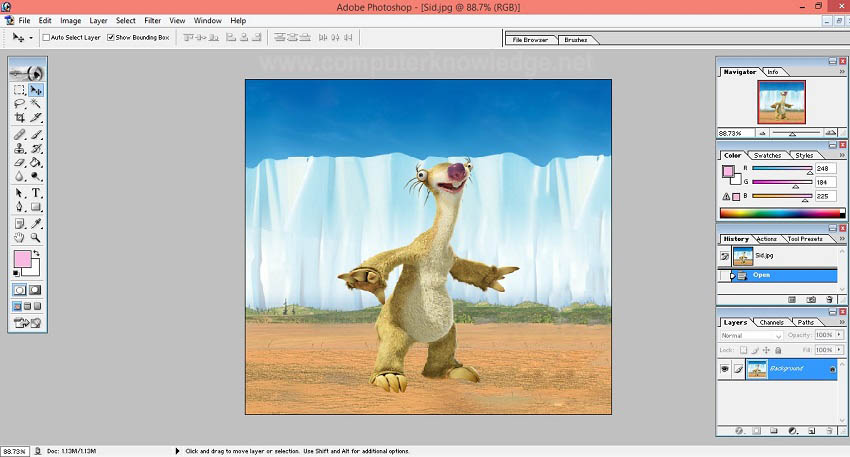Image resolution: width=850 pixels, height=457 pixels.
Task: Select the Zoom tool
Action: (36, 237)
